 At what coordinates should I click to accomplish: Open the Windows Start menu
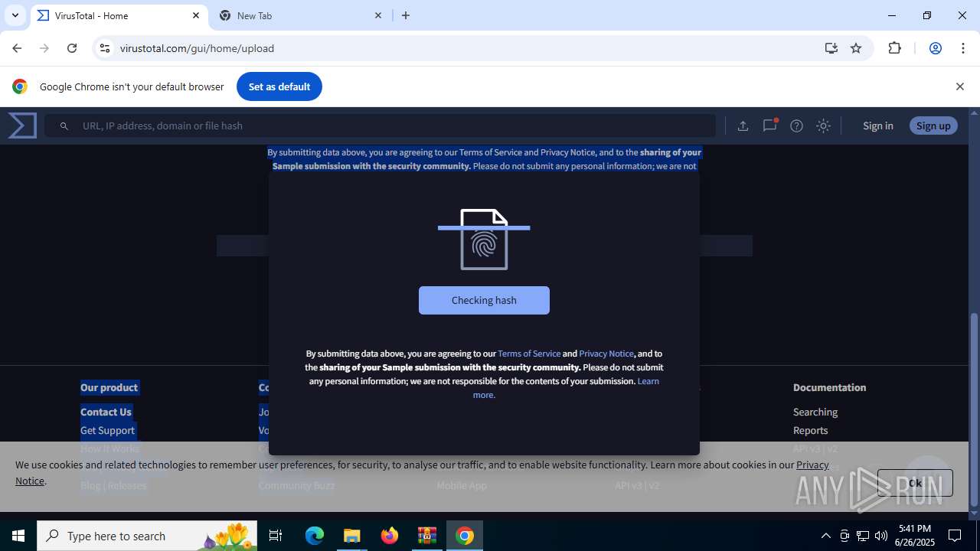click(x=18, y=536)
